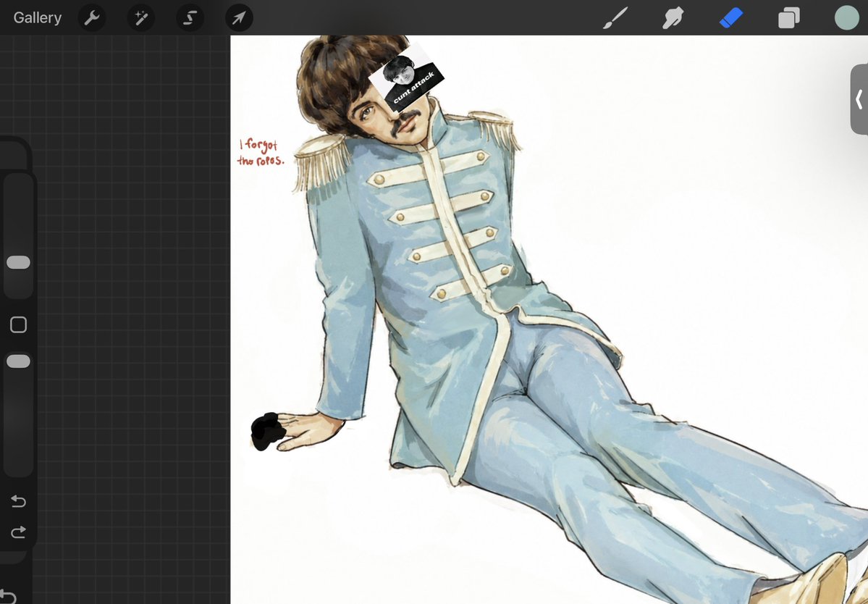Activate the Selection S-shaped tool

pos(190,17)
